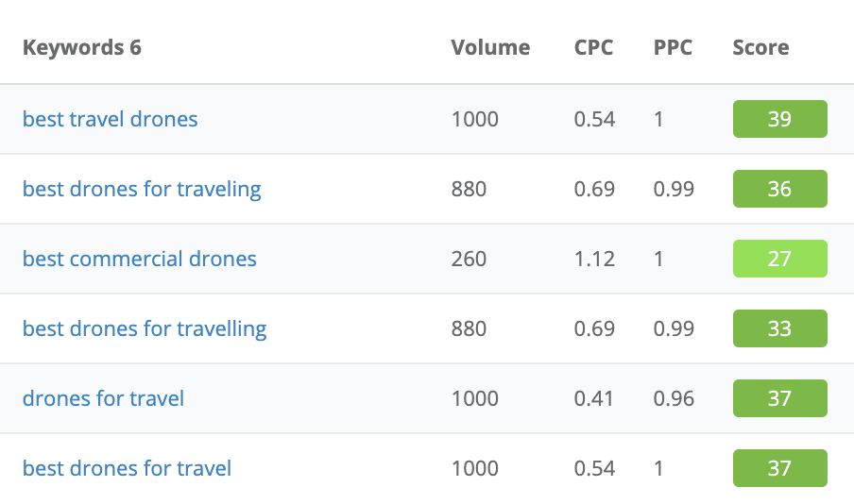Viewport: 854px width, 504px height.
Task: Sort table by Keywords column header
Action: (82, 47)
